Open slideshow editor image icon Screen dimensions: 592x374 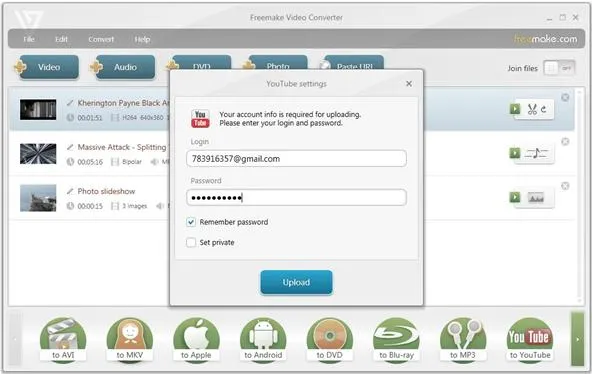[536, 197]
